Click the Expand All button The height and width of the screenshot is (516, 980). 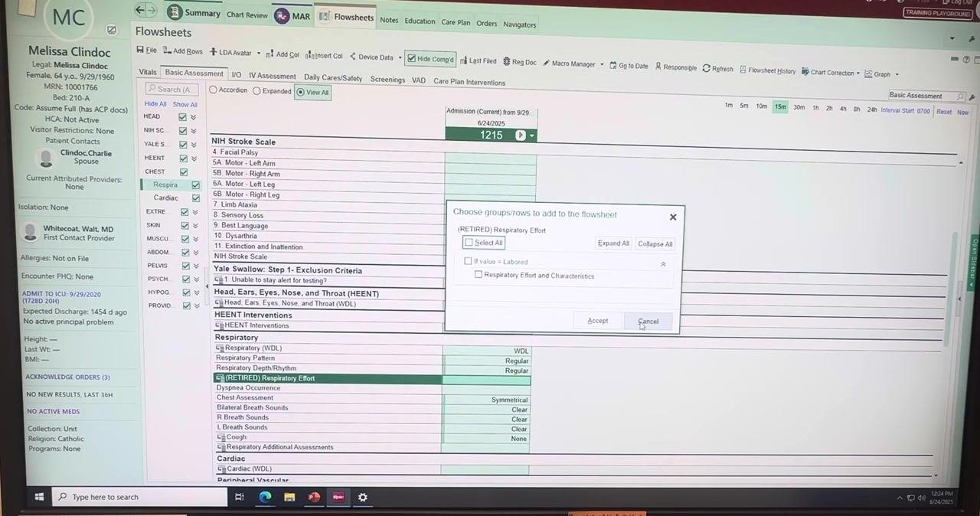click(613, 243)
